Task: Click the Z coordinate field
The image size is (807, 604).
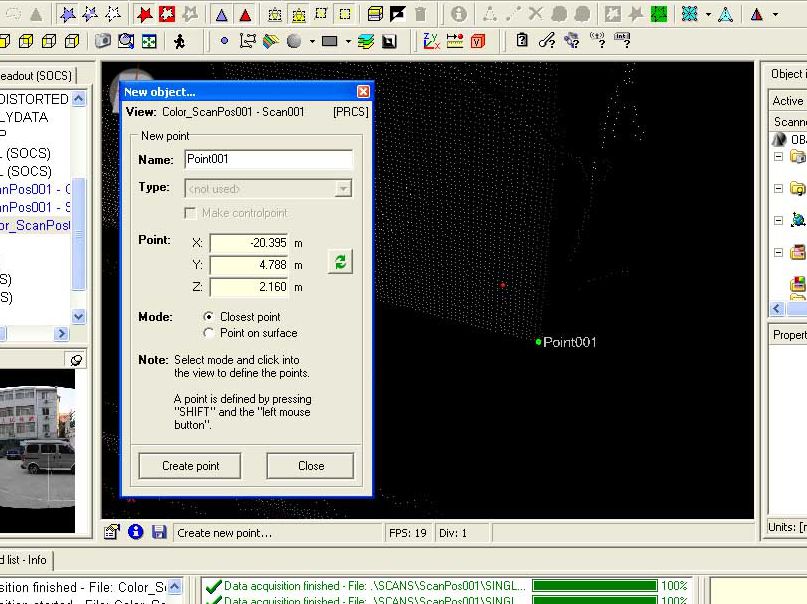Action: coord(249,287)
